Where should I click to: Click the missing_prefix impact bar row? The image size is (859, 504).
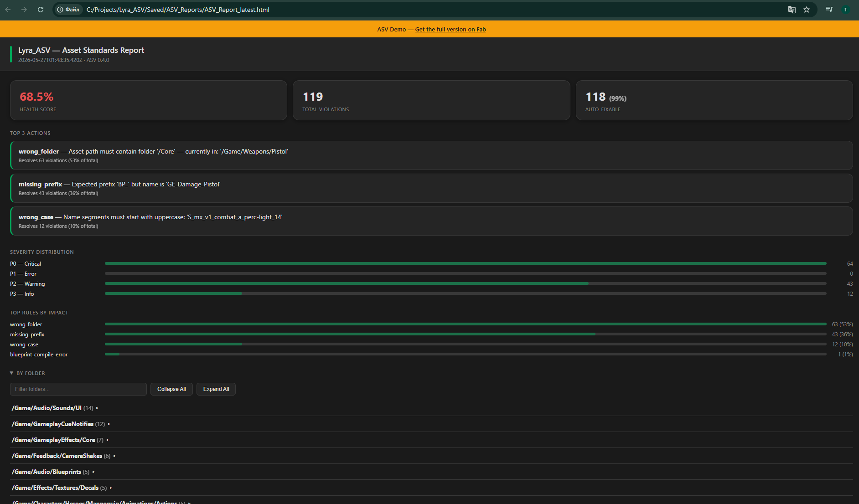click(x=431, y=334)
